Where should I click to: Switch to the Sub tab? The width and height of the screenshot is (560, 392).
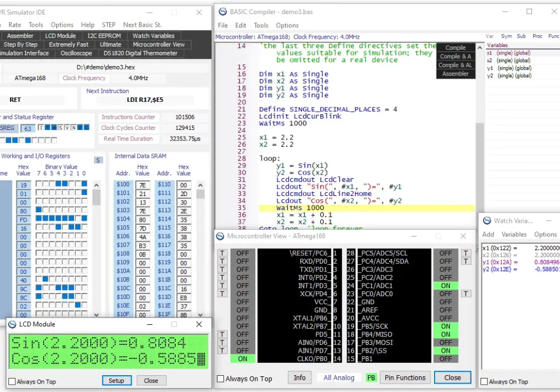coord(521,36)
